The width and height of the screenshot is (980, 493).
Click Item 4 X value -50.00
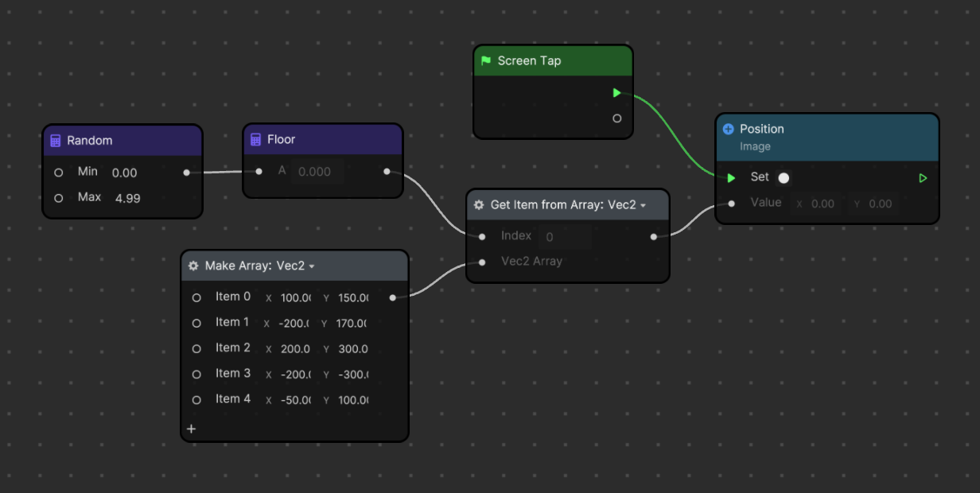[x=295, y=400]
